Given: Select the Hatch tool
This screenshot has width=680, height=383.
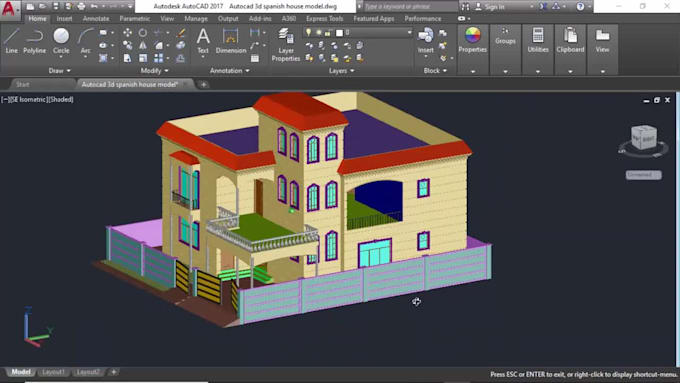Looking at the screenshot, I should (x=103, y=58).
